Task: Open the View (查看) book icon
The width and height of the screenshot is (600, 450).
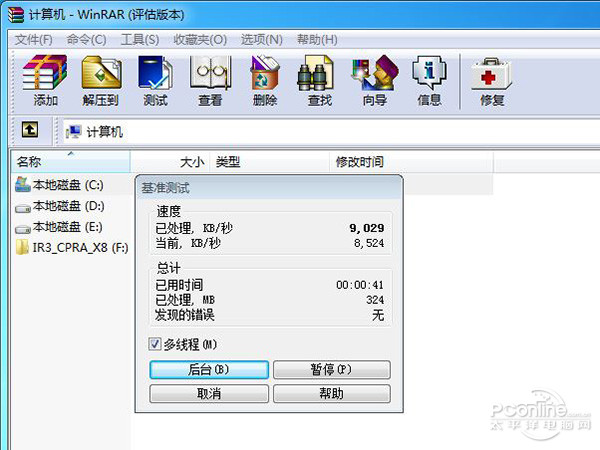Action: click(x=210, y=73)
